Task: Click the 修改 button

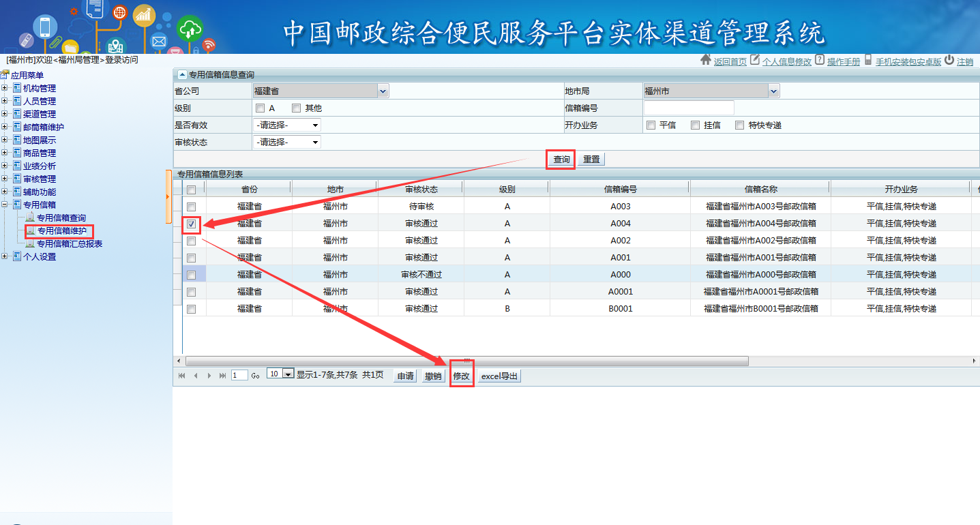Action: [462, 376]
